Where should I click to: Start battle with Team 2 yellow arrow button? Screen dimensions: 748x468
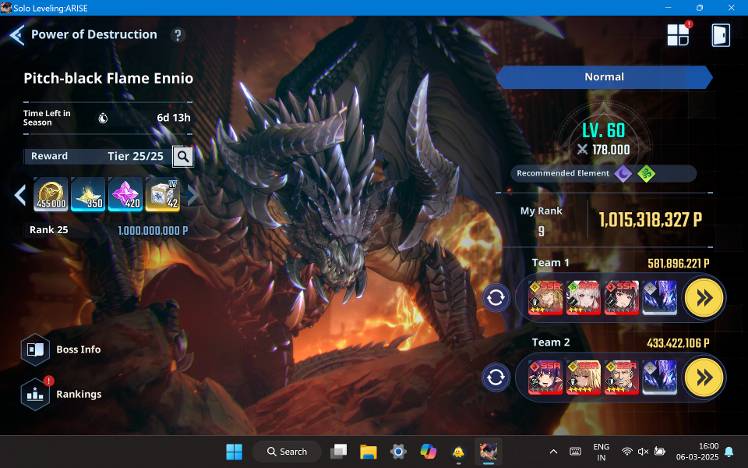tap(704, 377)
